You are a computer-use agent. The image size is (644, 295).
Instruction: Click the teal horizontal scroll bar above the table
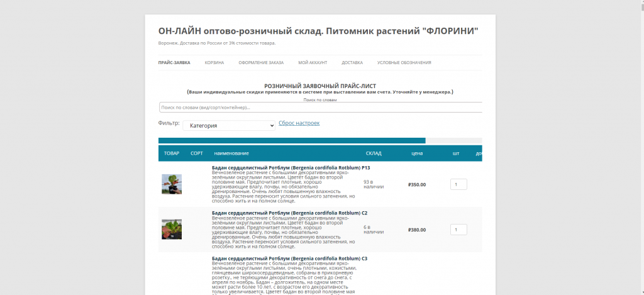pos(292,141)
